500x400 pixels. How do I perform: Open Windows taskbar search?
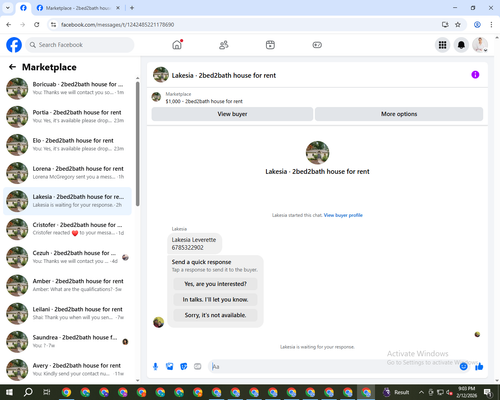[x=28, y=392]
